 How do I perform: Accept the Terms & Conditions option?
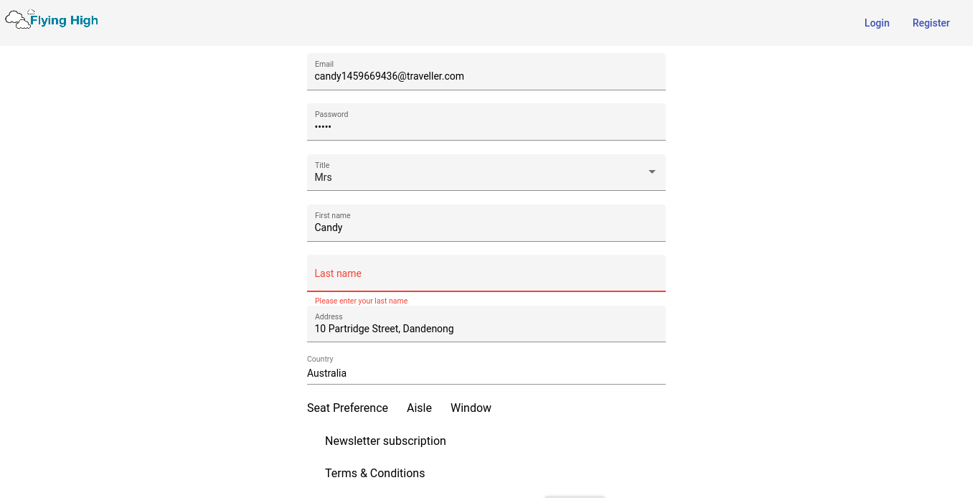click(374, 473)
